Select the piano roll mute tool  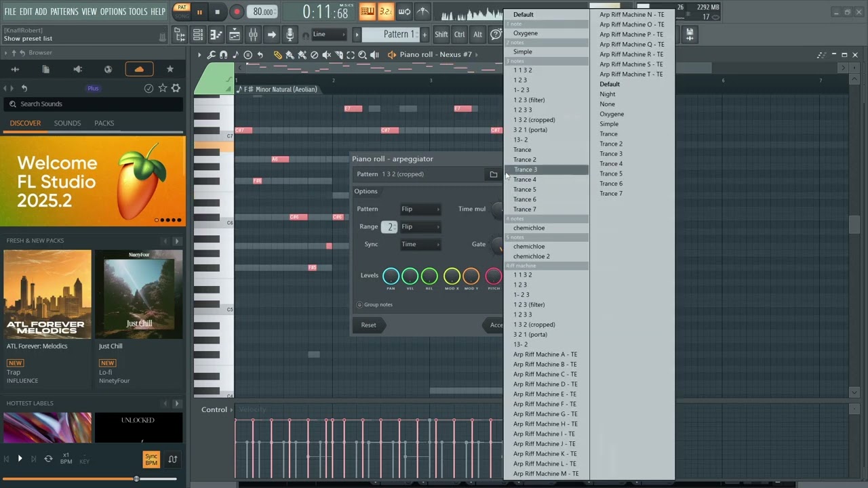(326, 55)
